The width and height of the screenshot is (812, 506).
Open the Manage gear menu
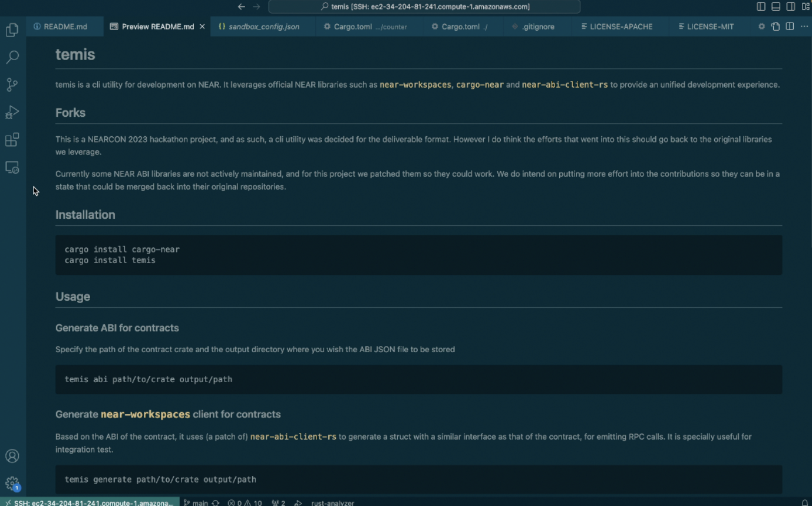pyautogui.click(x=12, y=484)
